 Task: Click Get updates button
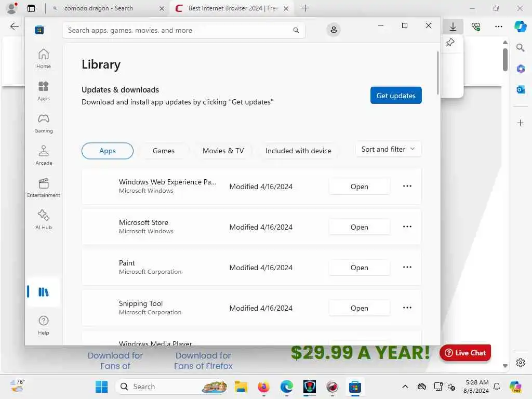click(x=396, y=96)
